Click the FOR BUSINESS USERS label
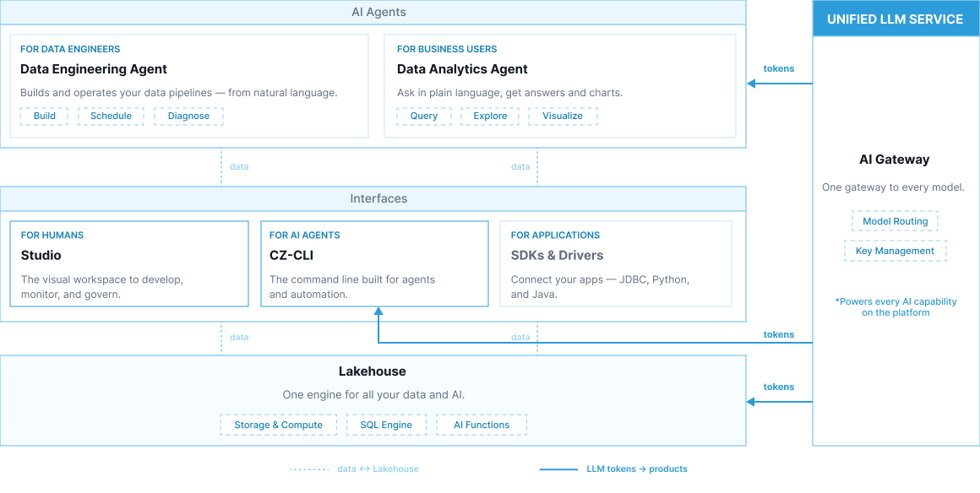980x493 pixels. pyautogui.click(x=447, y=49)
